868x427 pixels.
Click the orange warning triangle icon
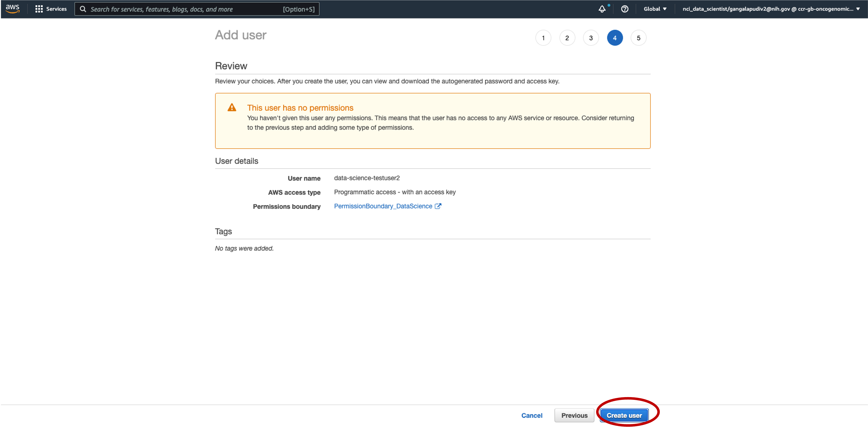click(232, 108)
